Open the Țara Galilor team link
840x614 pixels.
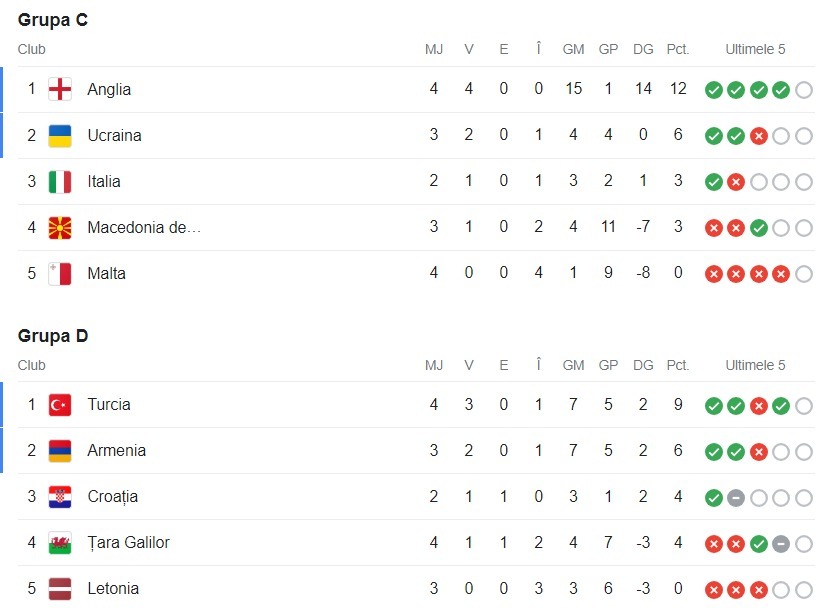(x=128, y=542)
